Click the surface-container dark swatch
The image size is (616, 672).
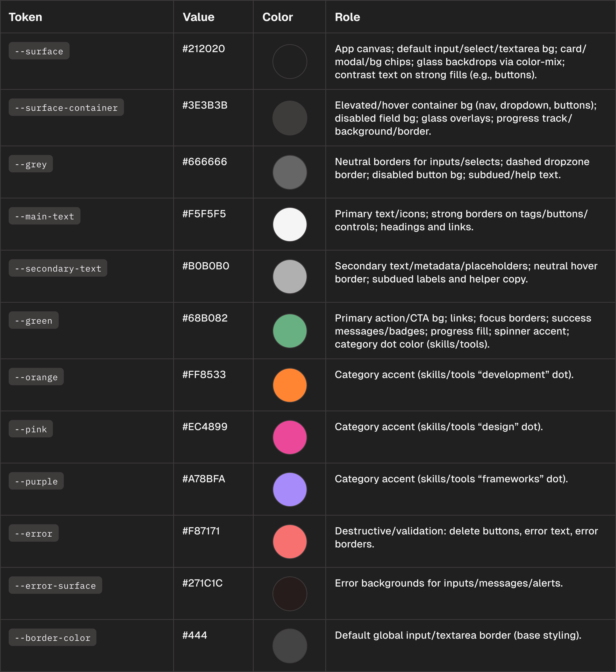(x=289, y=118)
